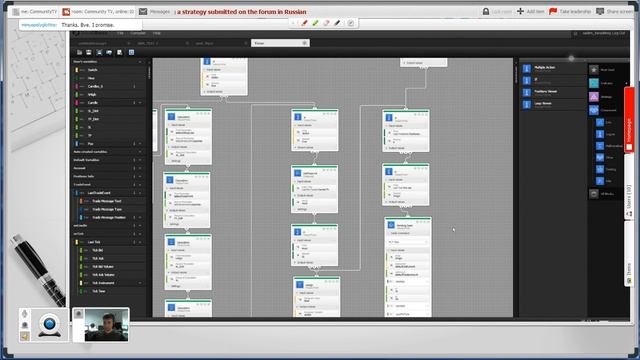Click the save icon in the editor toolbar
640x360 pixels.
[x=89, y=53]
